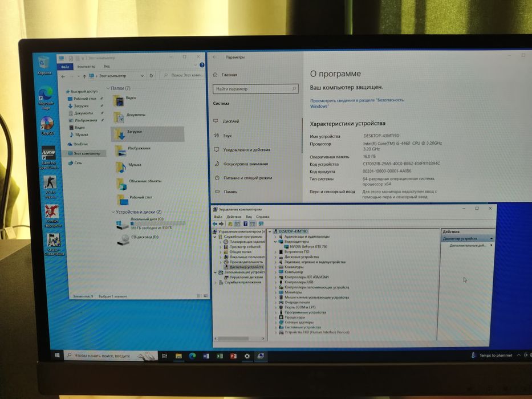532x399 pixels.
Task: Open the Документы folder in main pane
Action: (130, 117)
